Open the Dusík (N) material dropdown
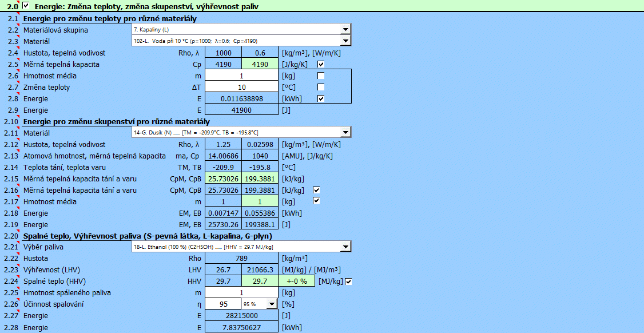Image resolution: width=644 pixels, height=333 pixels. click(345, 133)
